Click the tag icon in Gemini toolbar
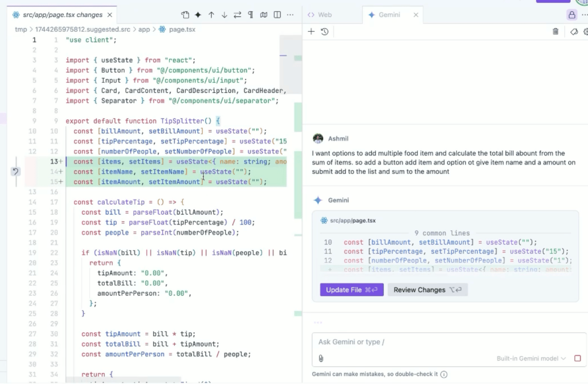Screen dimensions: 588x384 coord(574,31)
